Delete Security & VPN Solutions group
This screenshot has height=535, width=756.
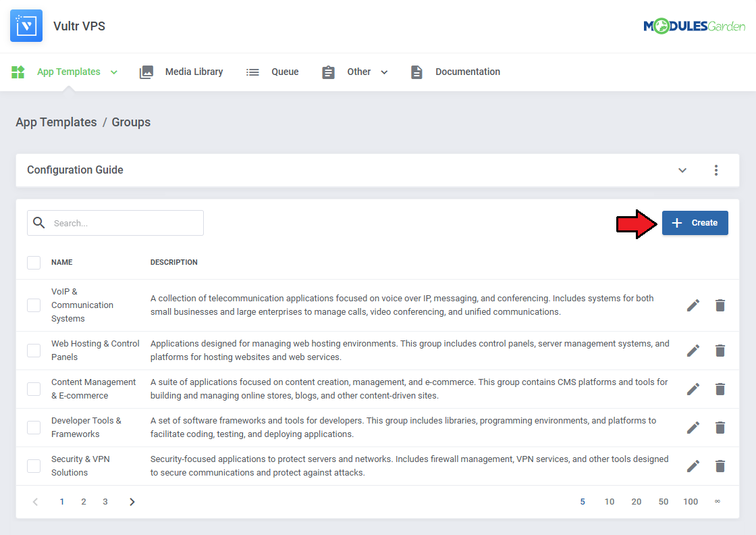pos(720,466)
